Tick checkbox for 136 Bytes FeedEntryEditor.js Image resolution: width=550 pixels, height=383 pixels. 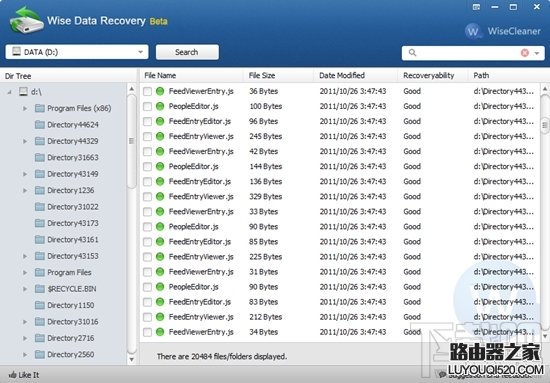[x=147, y=182]
